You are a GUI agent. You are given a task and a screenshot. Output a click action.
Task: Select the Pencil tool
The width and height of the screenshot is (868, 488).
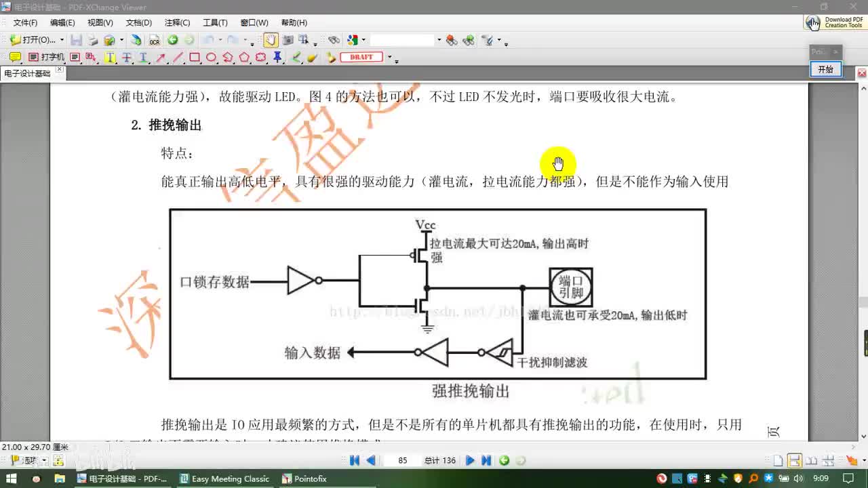pyautogui.click(x=296, y=58)
